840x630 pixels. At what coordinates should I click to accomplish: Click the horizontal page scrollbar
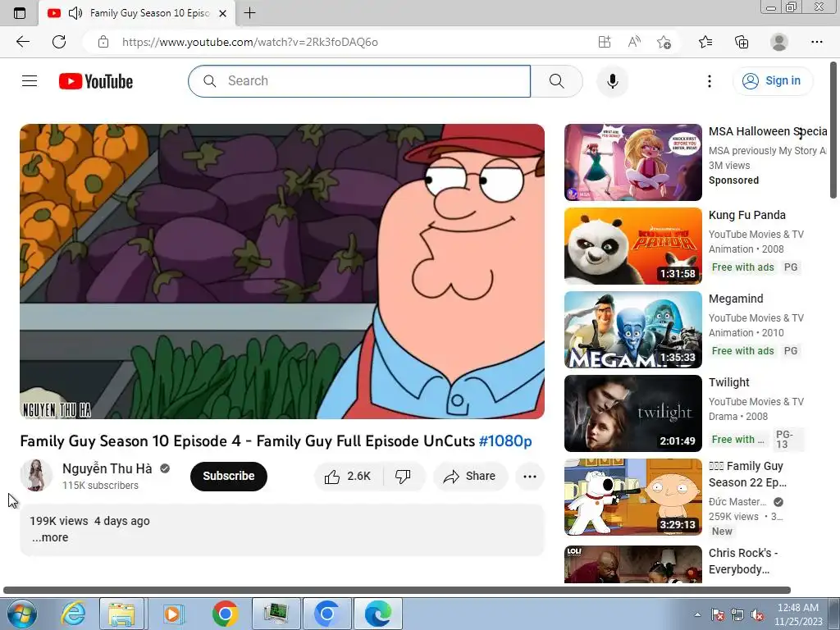pos(397,591)
